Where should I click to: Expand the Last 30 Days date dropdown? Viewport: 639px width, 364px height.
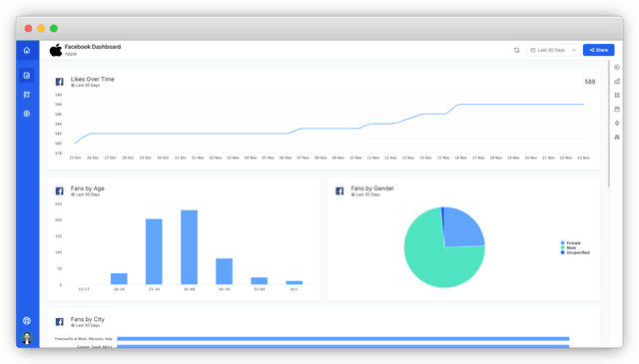click(x=553, y=50)
